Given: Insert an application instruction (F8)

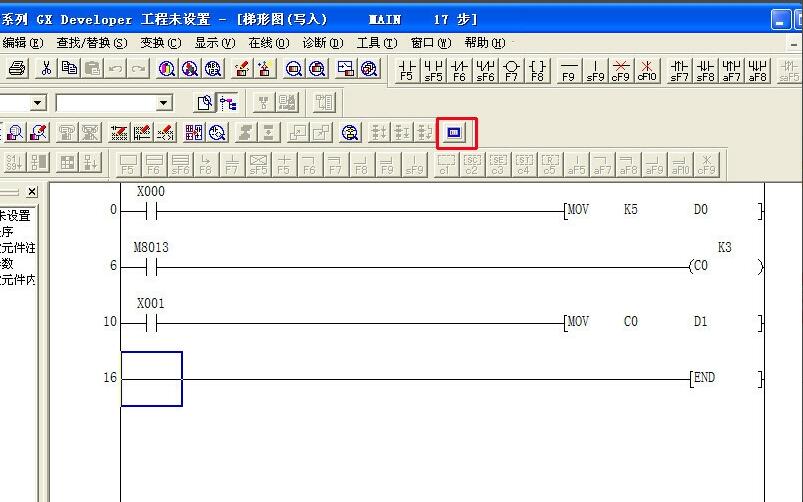Looking at the screenshot, I should click(537, 69).
